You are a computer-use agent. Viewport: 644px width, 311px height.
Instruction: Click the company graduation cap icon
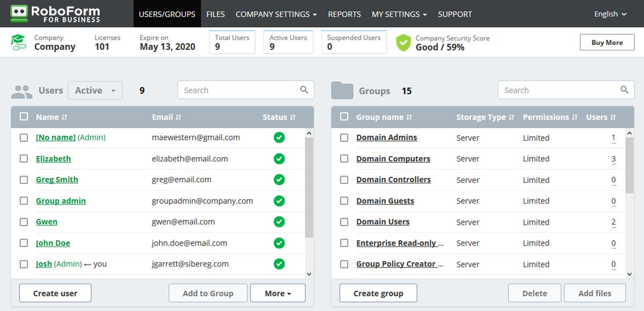point(19,43)
